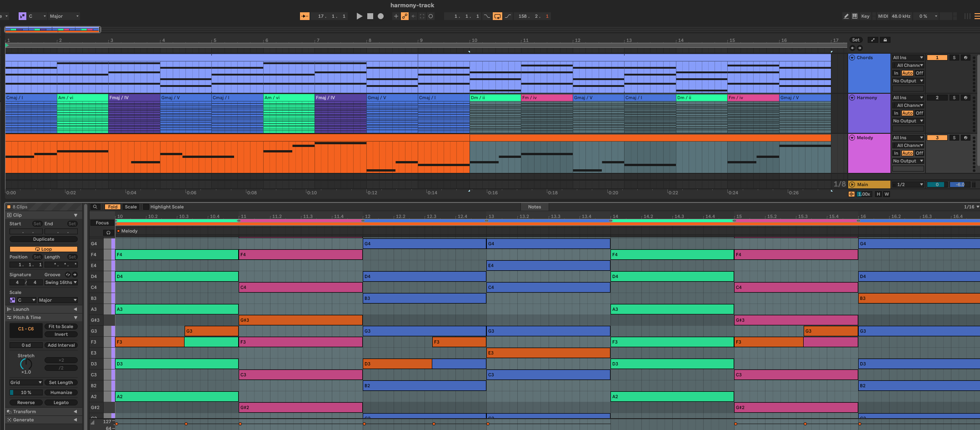
Task: Click the Duplicate button
Action: [44, 239]
